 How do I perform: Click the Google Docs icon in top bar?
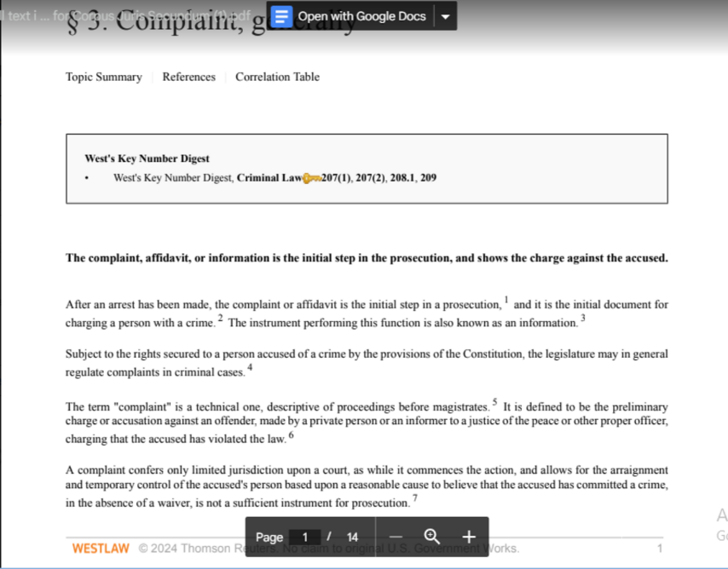tap(283, 16)
